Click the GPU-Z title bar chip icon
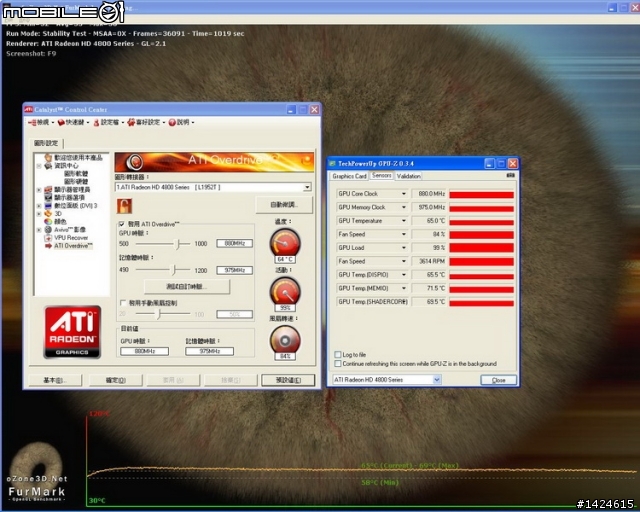640x512 pixels. (332, 164)
